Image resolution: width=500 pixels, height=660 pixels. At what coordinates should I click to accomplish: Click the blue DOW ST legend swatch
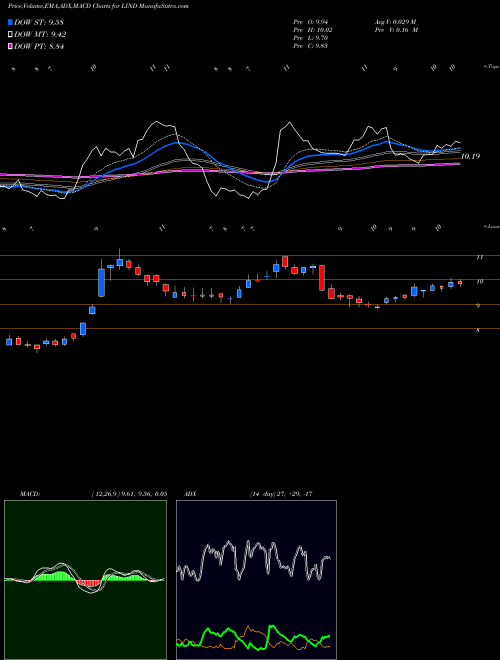coord(10,22)
